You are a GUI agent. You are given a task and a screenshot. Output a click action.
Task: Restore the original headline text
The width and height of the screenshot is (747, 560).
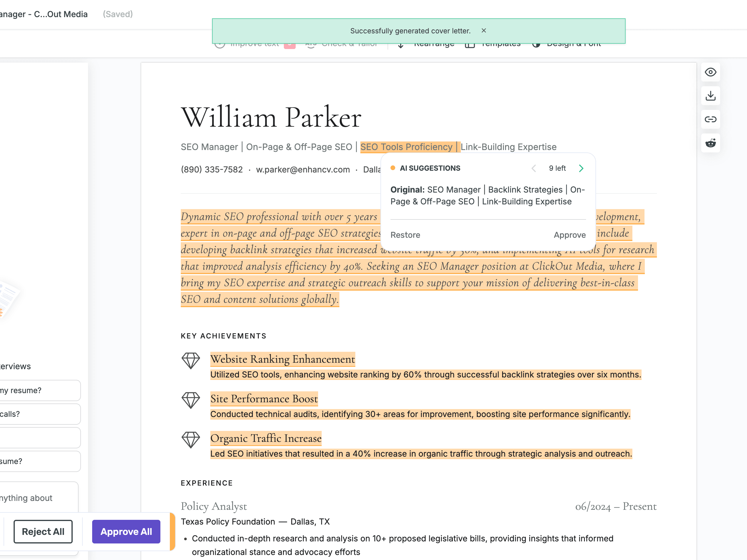(405, 235)
